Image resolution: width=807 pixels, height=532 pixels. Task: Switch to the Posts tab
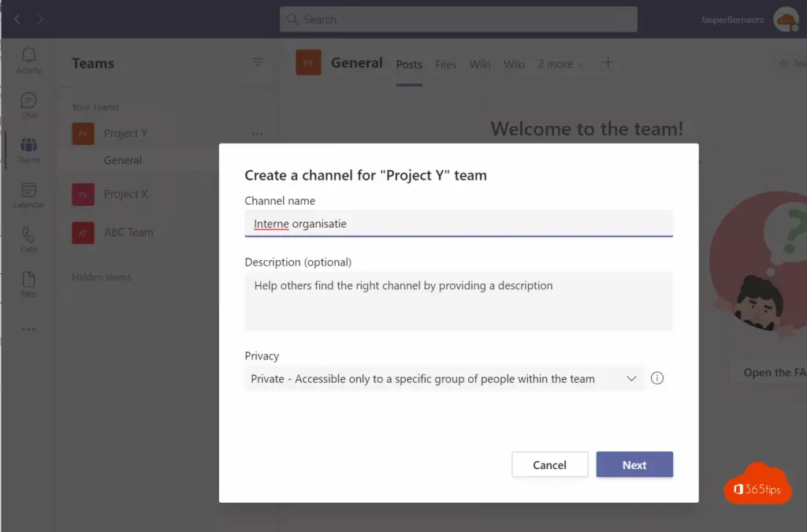click(x=409, y=64)
